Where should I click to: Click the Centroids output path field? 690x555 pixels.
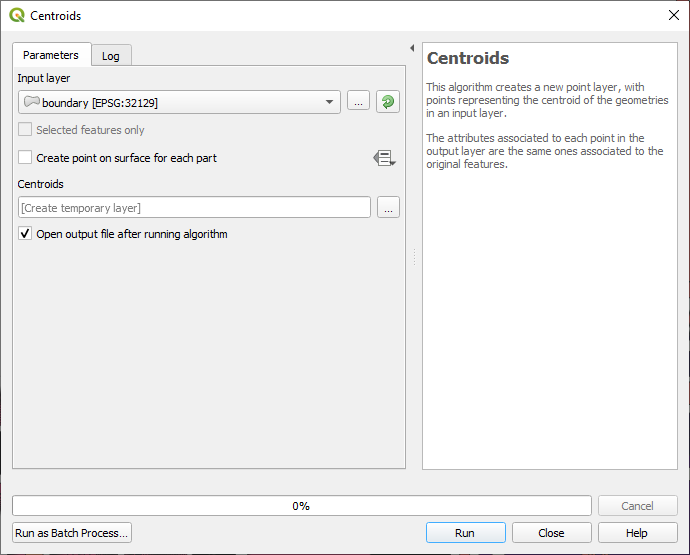(194, 208)
